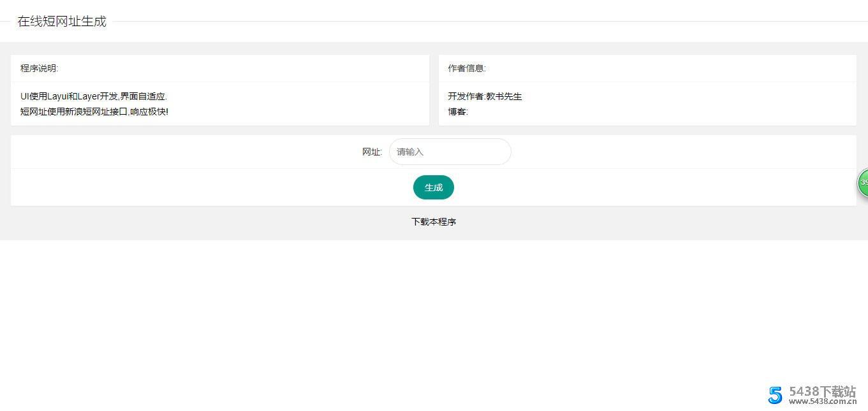
Task: Click the 网址 label beside the input
Action: 371,152
